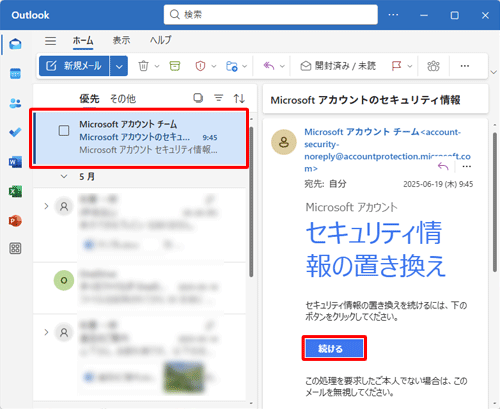Image resolution: width=500 pixels, height=409 pixels.
Task: Click the 新規メール button
Action: 74,66
